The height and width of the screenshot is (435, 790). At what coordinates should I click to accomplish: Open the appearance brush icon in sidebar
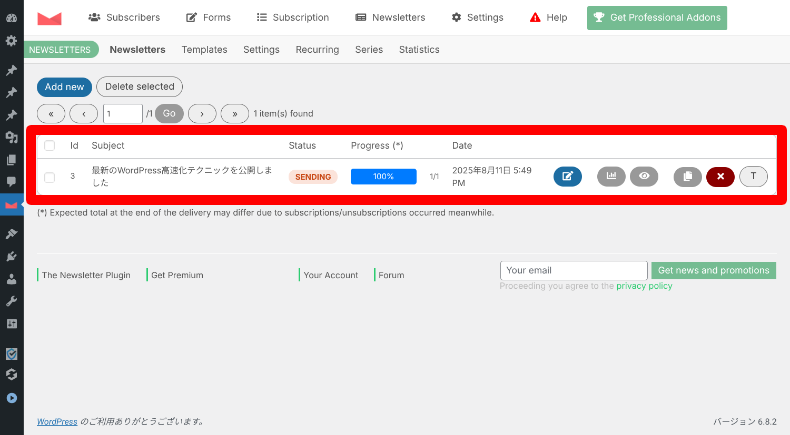pos(11,234)
